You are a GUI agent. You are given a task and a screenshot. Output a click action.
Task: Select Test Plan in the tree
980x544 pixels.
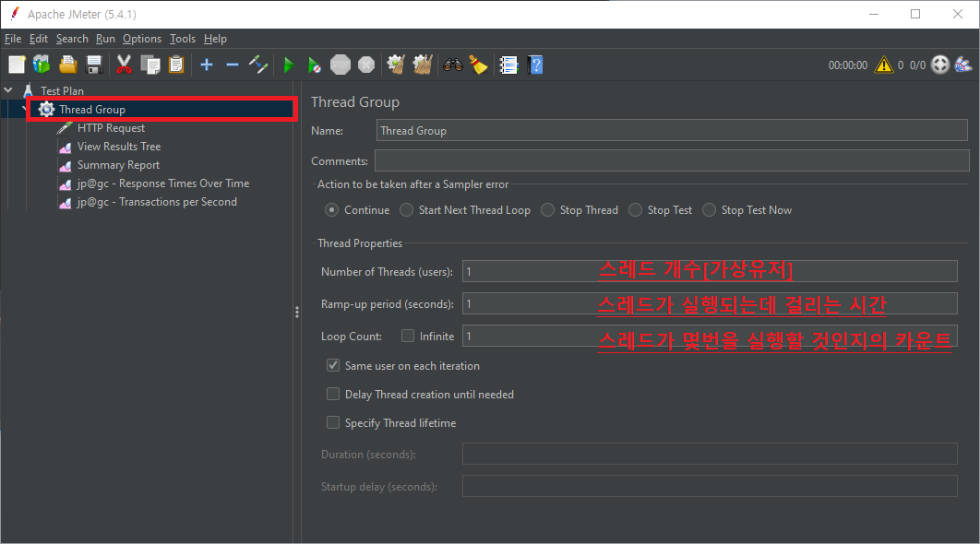tap(62, 90)
